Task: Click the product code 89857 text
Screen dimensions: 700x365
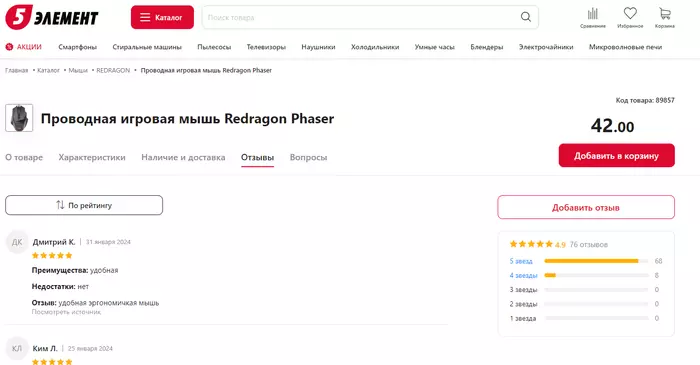Action: pos(645,100)
